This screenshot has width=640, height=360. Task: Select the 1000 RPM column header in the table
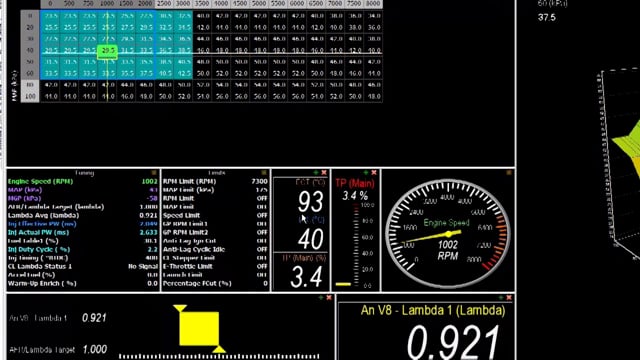107,4
